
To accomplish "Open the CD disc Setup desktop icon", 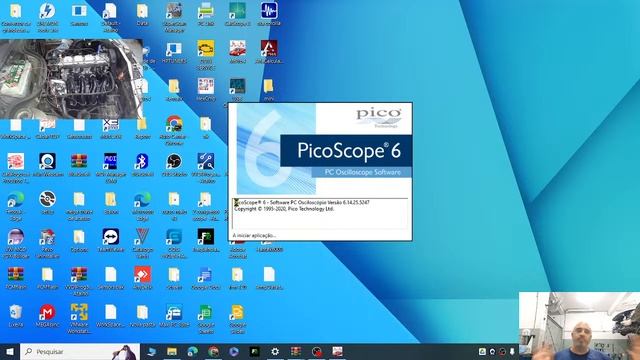I will [47, 199].
